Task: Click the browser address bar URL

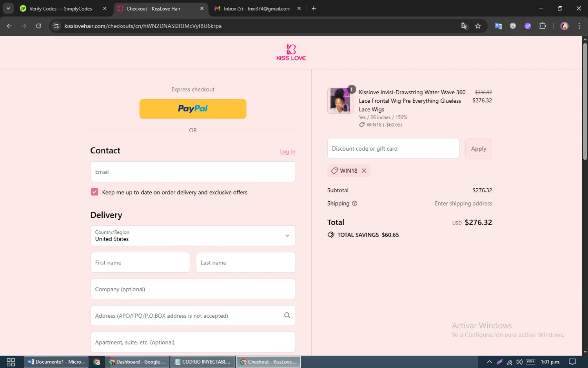Action: pos(143,26)
